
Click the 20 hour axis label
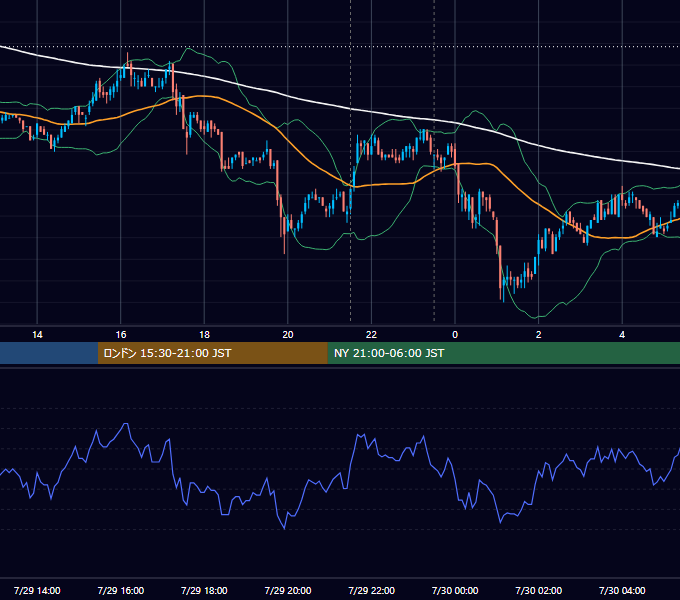coord(288,335)
